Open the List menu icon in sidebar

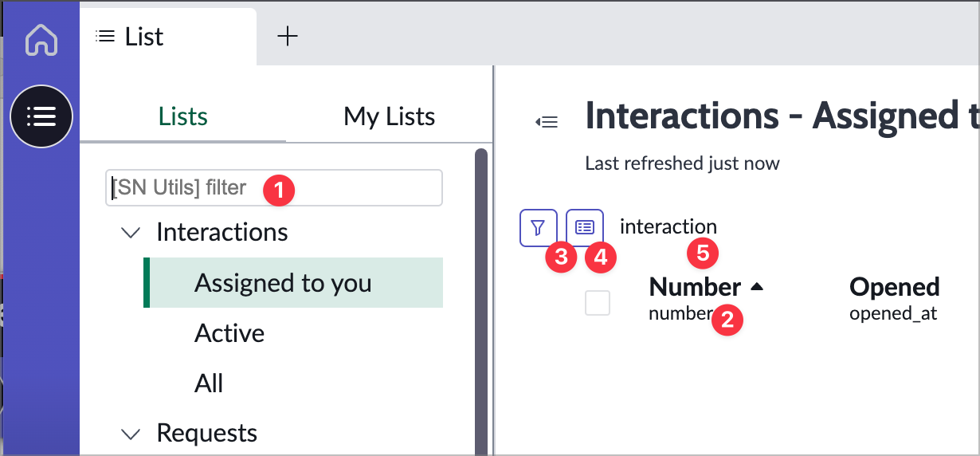[x=41, y=116]
